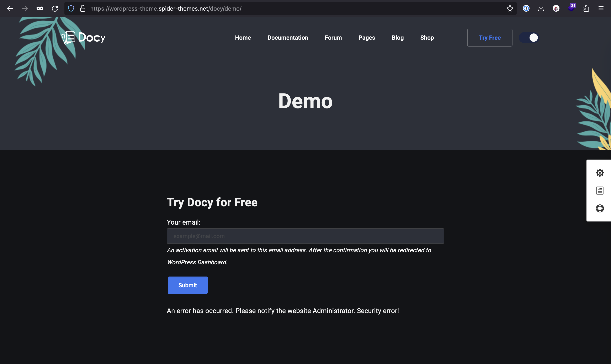Click the Docy logo

click(84, 38)
